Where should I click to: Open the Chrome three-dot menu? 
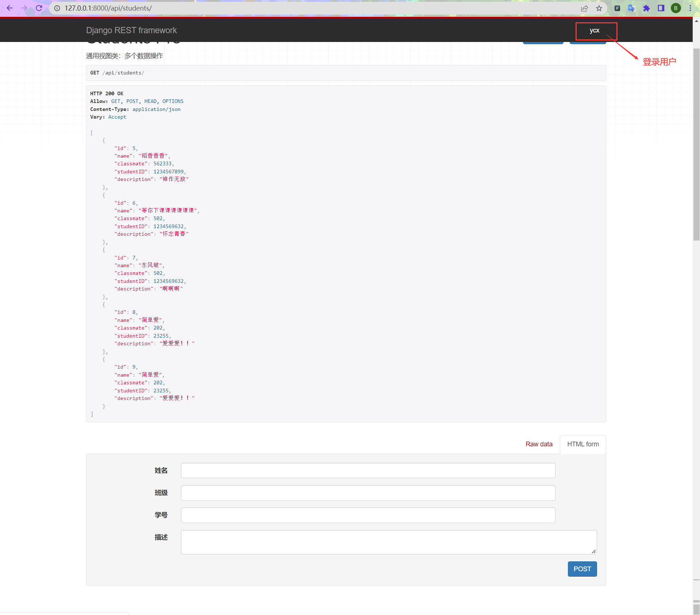pos(690,8)
